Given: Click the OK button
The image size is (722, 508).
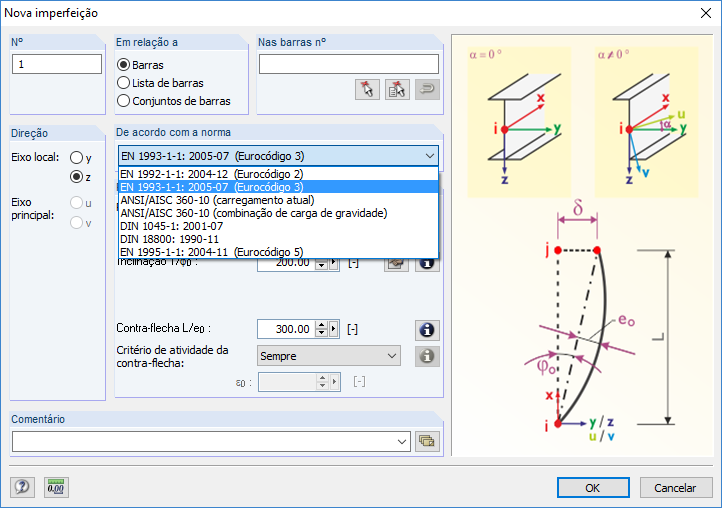Looking at the screenshot, I should (x=593, y=488).
